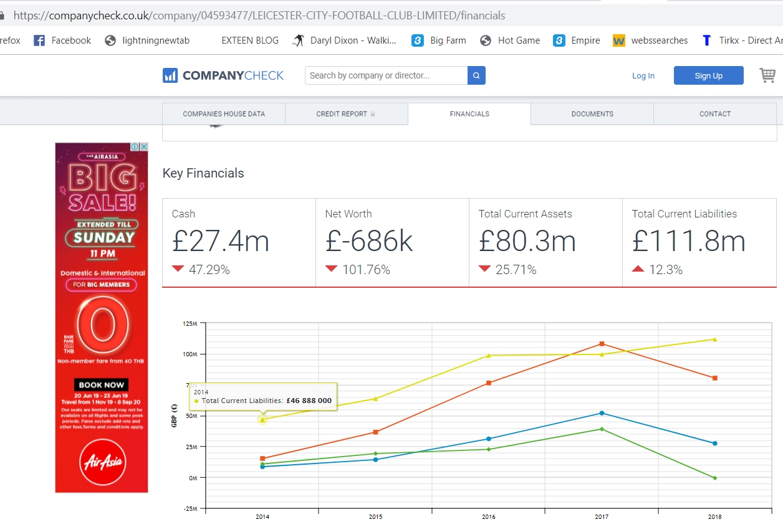
Task: Open the Credit Report tab
Action: click(346, 114)
